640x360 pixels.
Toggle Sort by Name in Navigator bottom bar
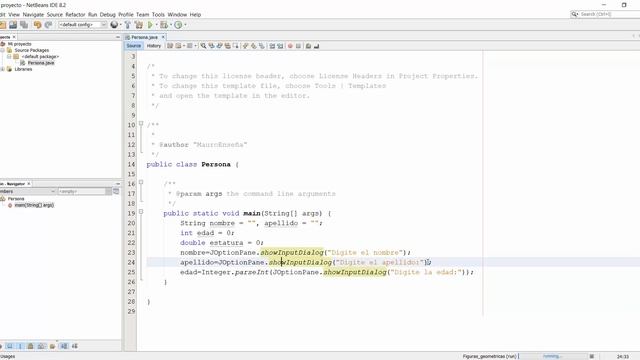(64, 346)
